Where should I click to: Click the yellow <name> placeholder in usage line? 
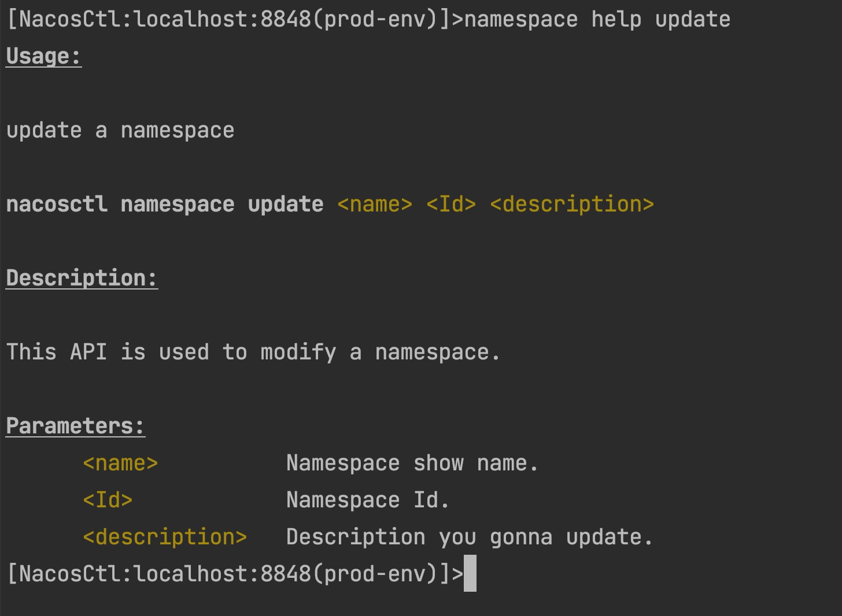pyautogui.click(x=375, y=205)
